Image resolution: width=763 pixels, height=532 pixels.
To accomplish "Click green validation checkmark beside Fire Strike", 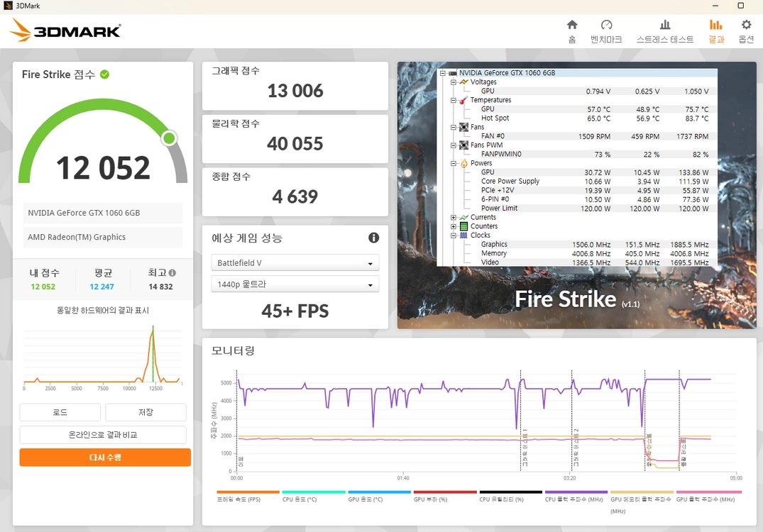I will pyautogui.click(x=104, y=74).
